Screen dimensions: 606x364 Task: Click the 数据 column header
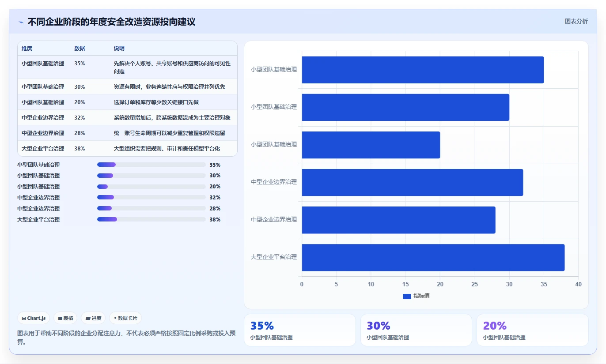(x=80, y=49)
